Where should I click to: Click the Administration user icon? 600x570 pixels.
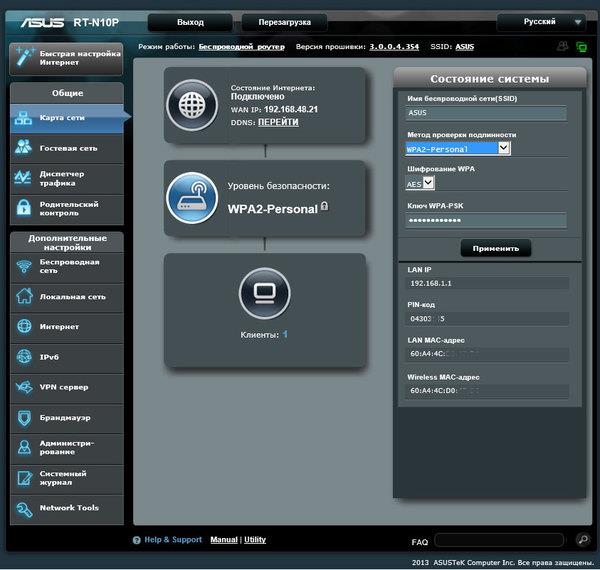point(24,447)
